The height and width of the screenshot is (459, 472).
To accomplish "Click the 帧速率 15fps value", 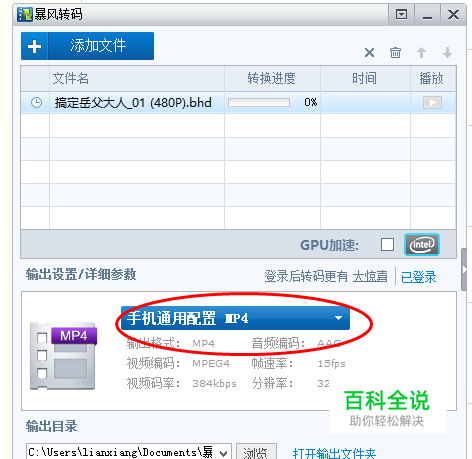I will click(x=331, y=363).
